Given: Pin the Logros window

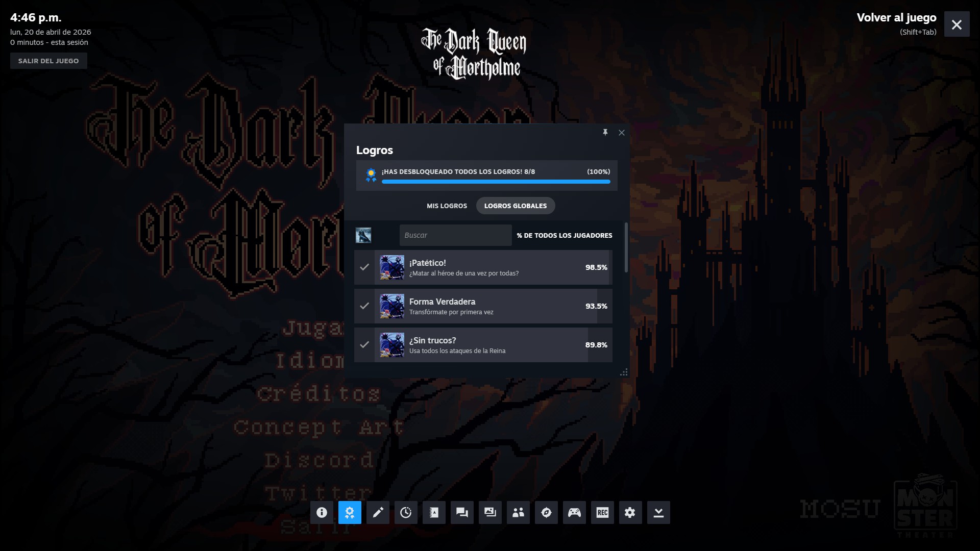Looking at the screenshot, I should (x=605, y=133).
